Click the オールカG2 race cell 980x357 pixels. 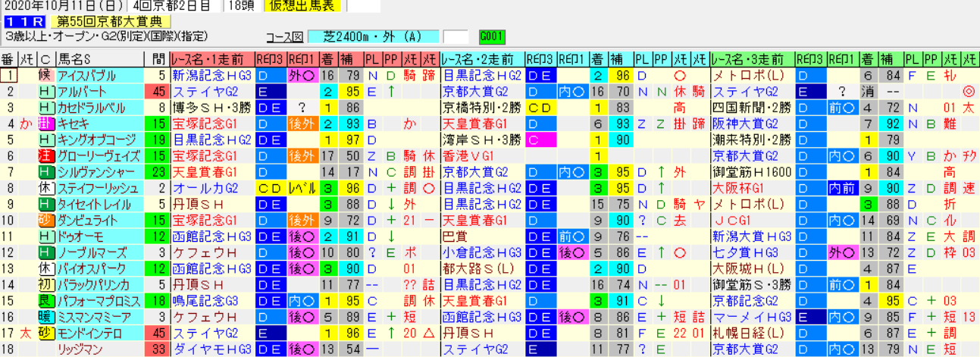211,188
